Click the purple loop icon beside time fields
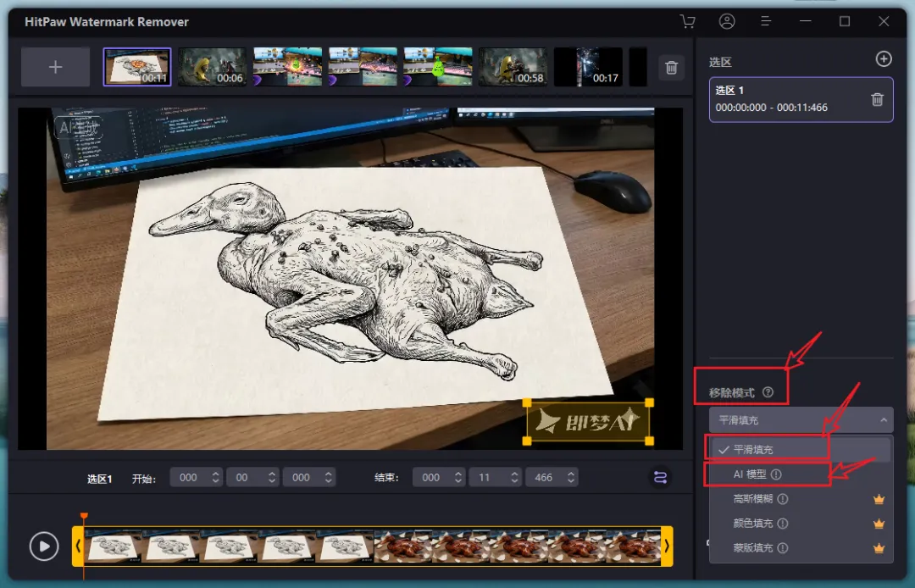 coord(660,477)
